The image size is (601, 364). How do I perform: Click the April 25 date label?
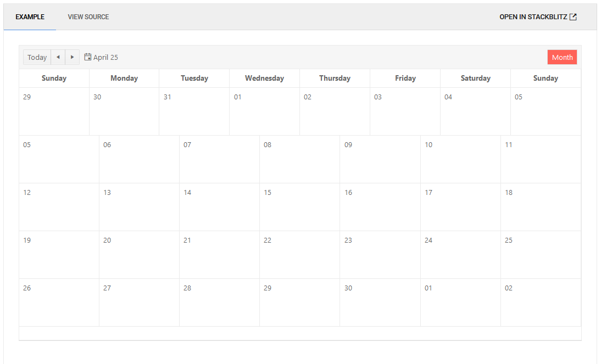pyautogui.click(x=105, y=57)
